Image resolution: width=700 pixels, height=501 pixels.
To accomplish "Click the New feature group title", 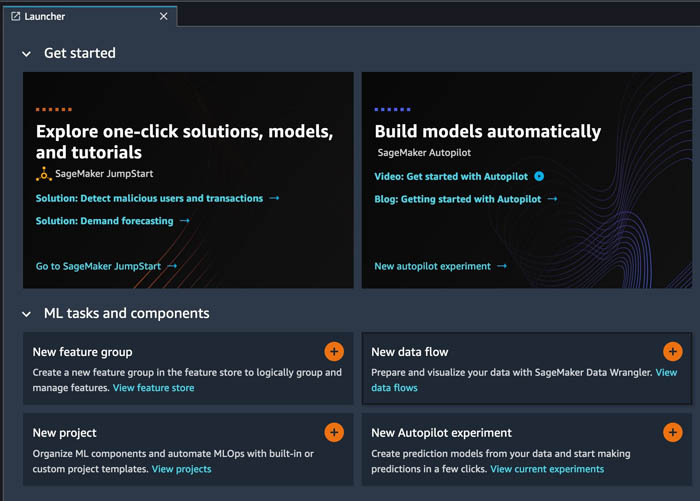I will 83,352.
